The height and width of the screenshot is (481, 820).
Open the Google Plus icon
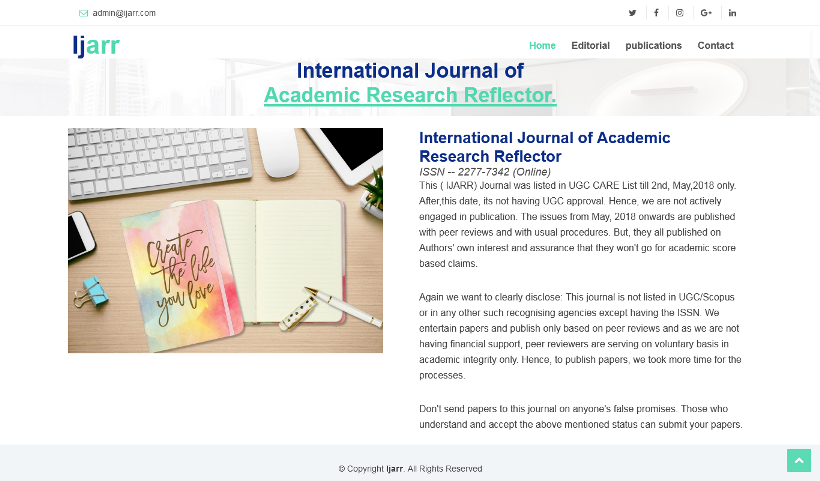(706, 13)
